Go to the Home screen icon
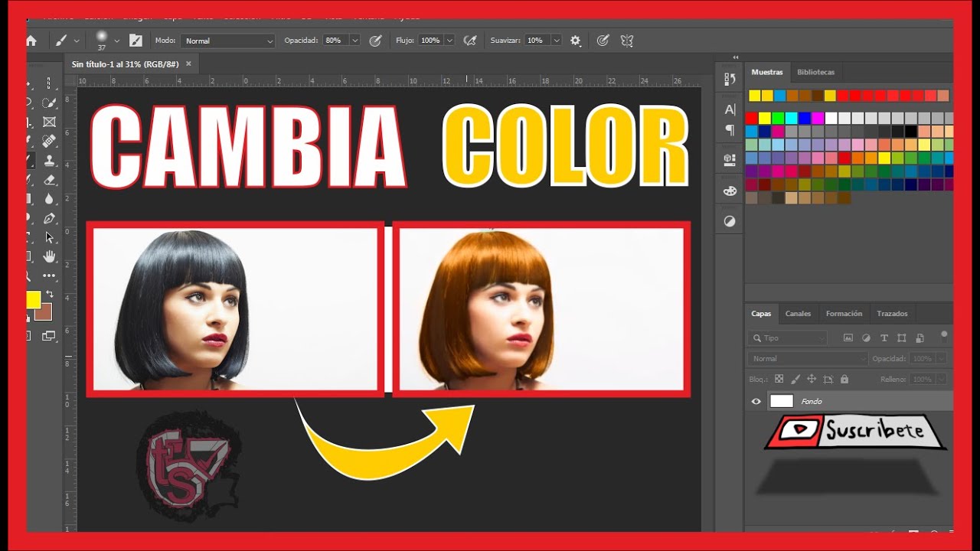This screenshot has height=551, width=980. pos(31,41)
